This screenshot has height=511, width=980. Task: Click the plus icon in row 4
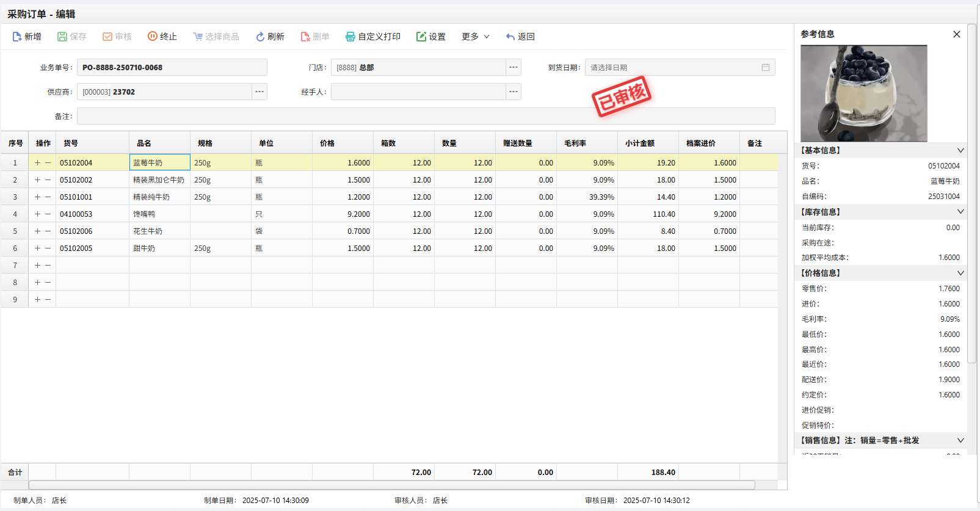pos(37,214)
